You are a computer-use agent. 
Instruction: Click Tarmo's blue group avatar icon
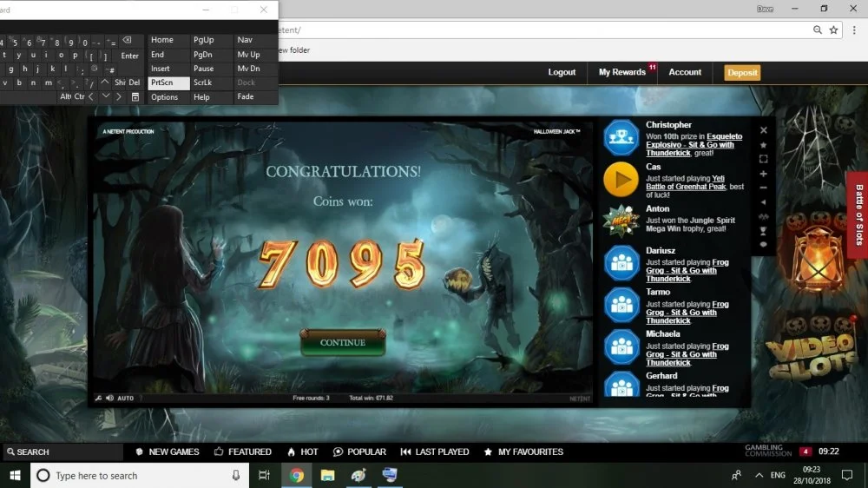(621, 305)
